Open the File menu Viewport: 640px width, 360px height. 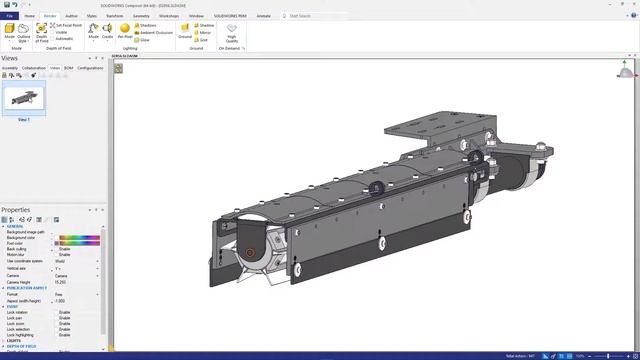tap(9, 16)
